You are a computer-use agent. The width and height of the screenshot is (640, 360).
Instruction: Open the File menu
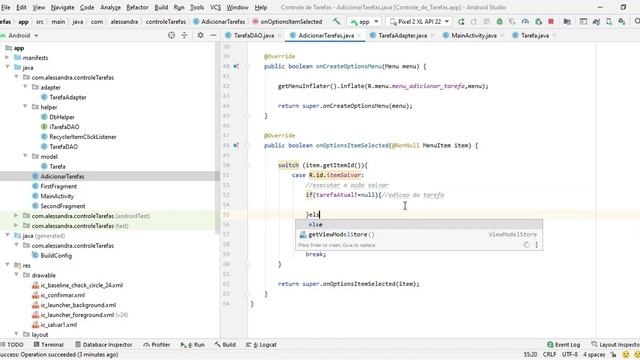(5, 7)
